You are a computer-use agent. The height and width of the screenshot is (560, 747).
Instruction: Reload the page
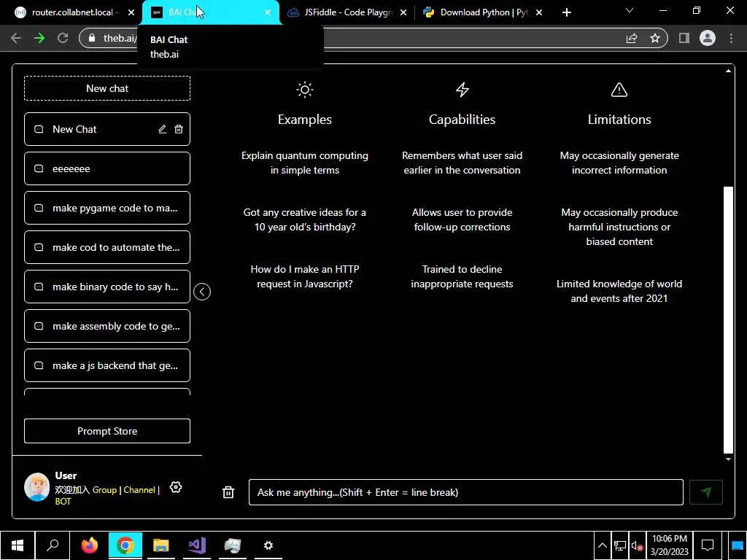pyautogui.click(x=63, y=38)
